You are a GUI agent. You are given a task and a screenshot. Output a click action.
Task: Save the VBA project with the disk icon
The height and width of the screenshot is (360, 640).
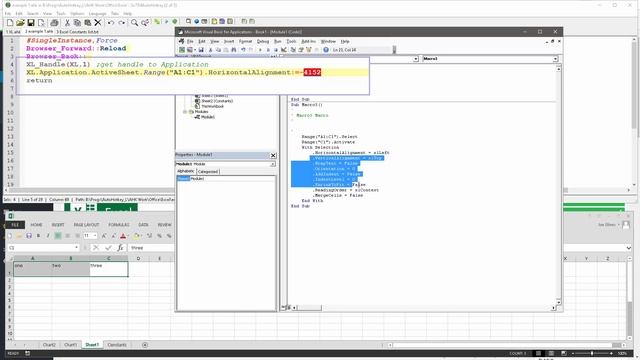pyautogui.click(x=201, y=50)
